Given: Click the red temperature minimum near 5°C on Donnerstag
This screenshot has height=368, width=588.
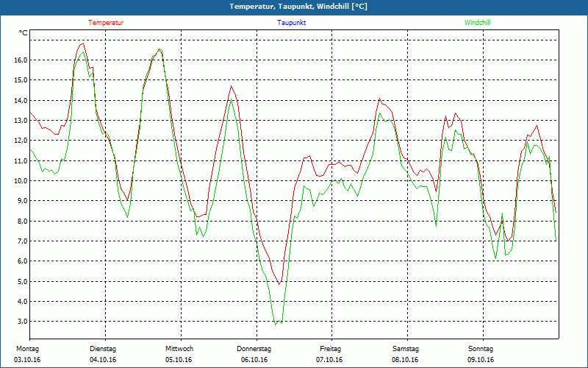Looking at the screenshot, I should pos(279,284).
